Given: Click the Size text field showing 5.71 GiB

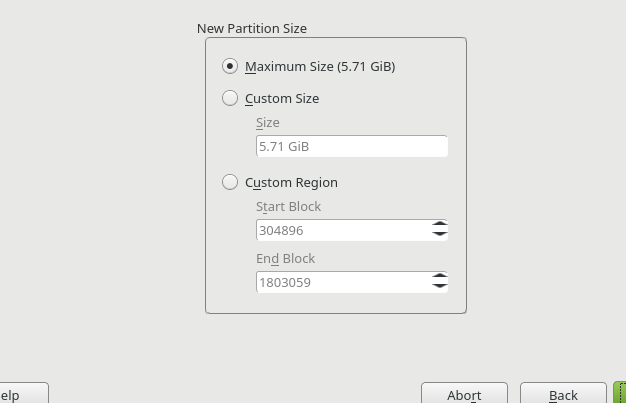Looking at the screenshot, I should coord(351,146).
